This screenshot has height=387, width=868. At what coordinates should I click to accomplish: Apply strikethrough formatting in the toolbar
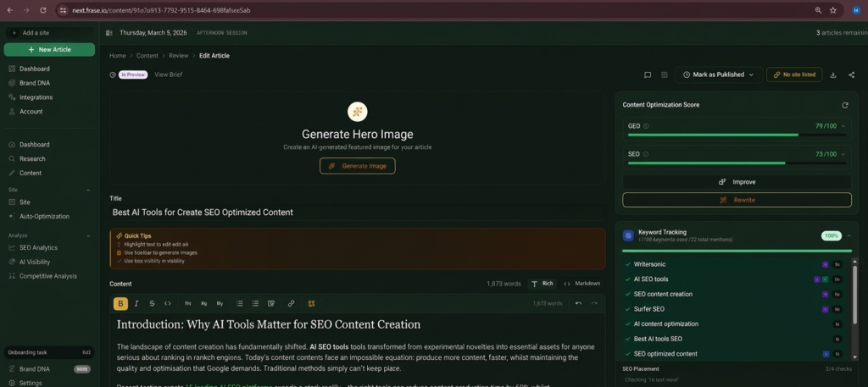tap(152, 303)
